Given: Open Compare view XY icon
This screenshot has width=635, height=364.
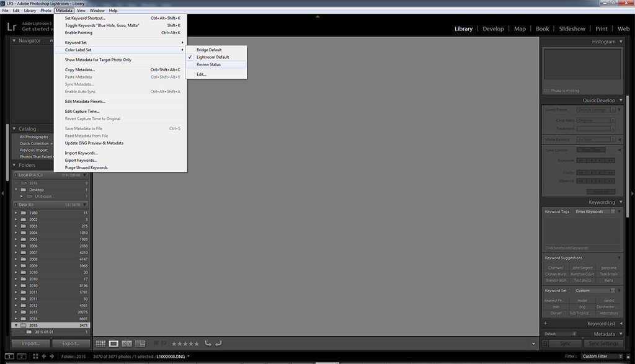Looking at the screenshot, I should tap(127, 344).
